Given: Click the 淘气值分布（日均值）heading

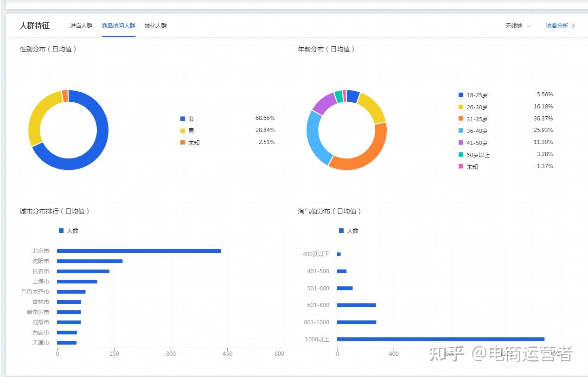Looking at the screenshot, I should click(x=329, y=211).
